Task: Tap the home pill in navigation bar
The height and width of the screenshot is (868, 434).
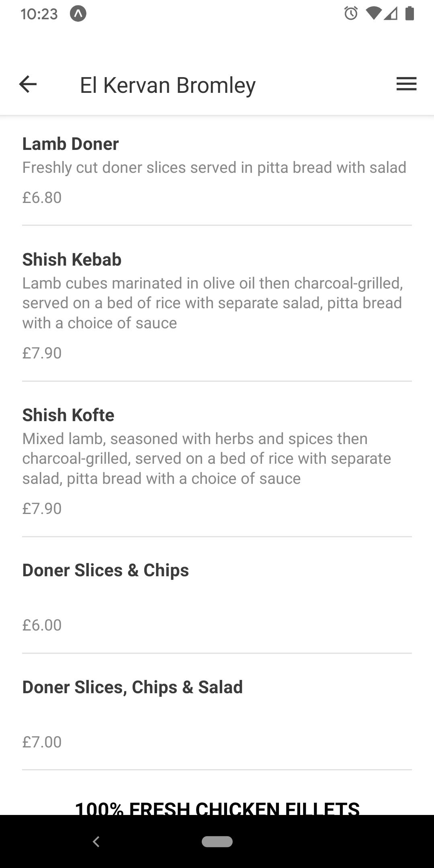Action: pos(217,841)
